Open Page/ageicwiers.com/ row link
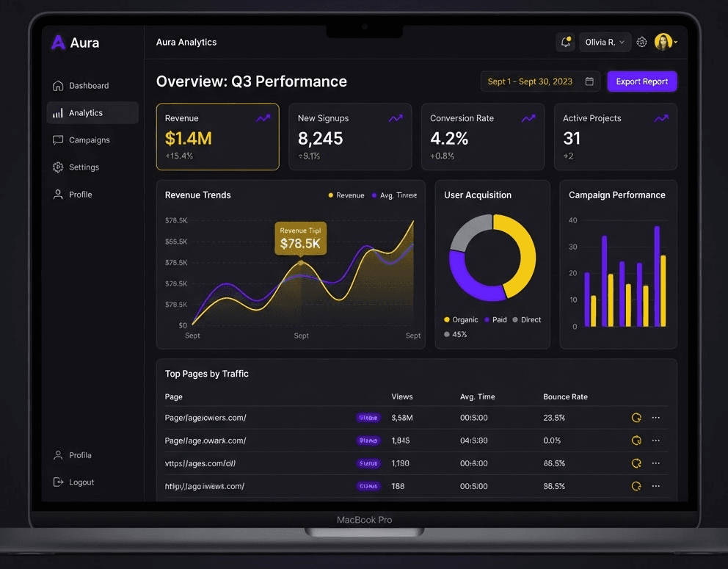The height and width of the screenshot is (569, 728). [x=205, y=418]
